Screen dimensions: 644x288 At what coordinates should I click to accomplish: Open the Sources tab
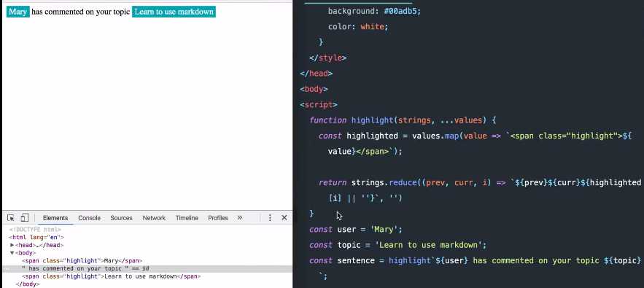121,218
